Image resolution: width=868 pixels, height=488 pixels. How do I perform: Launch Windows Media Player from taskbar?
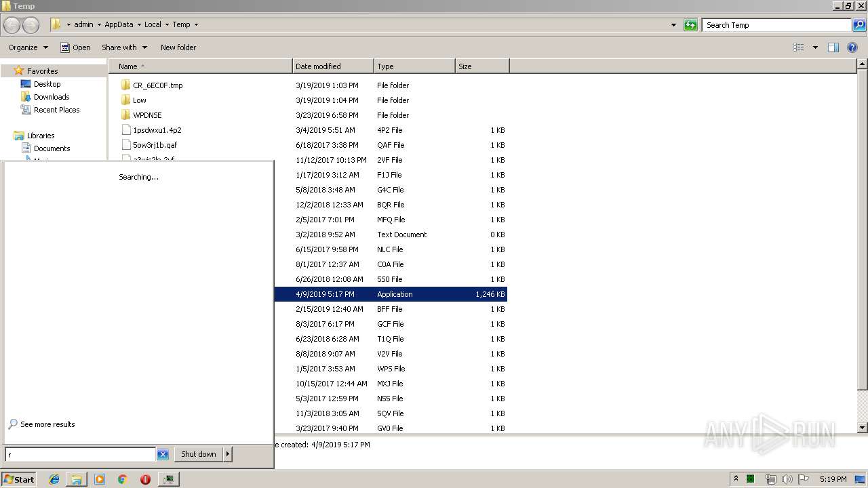(x=100, y=479)
